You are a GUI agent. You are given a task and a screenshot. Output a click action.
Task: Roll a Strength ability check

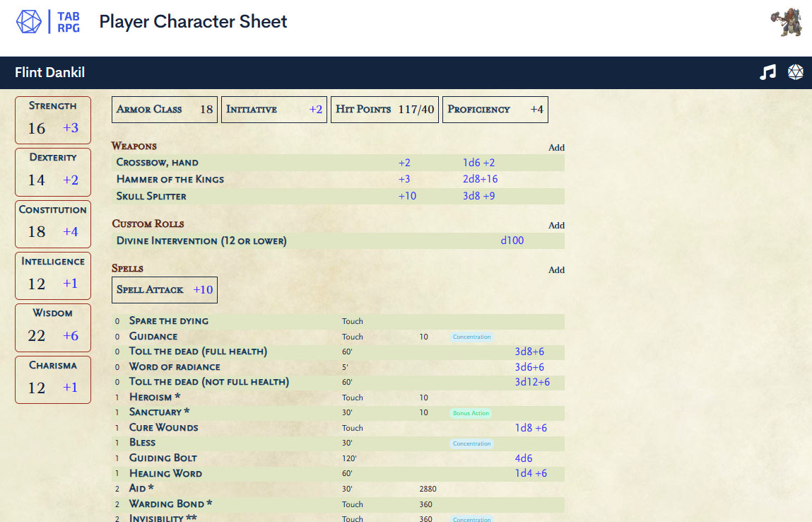[x=53, y=120]
